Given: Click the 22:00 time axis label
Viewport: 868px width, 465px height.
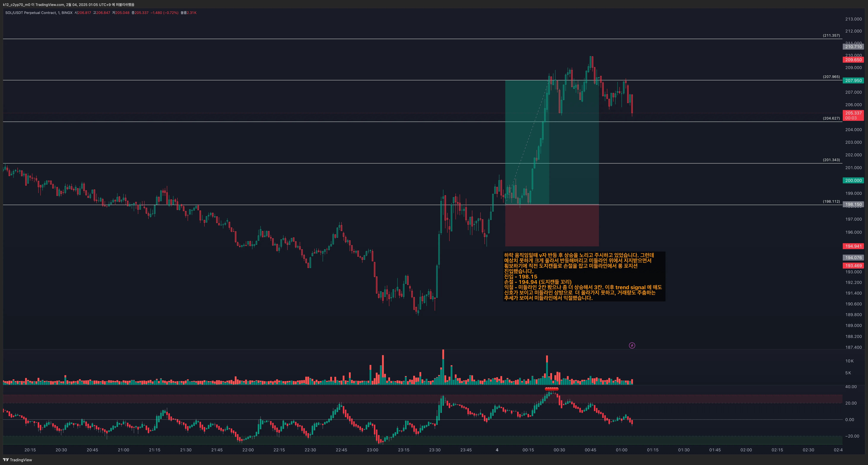Looking at the screenshot, I should (x=248, y=450).
